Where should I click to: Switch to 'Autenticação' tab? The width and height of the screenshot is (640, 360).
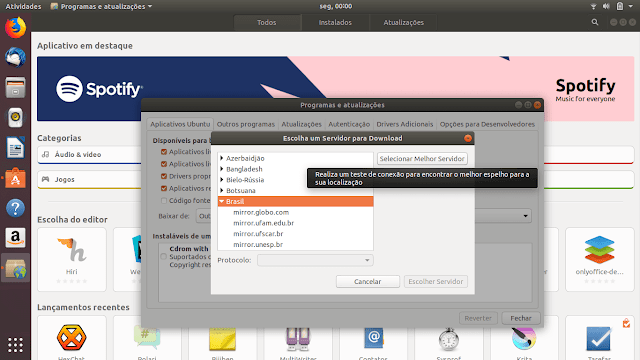pyautogui.click(x=349, y=124)
